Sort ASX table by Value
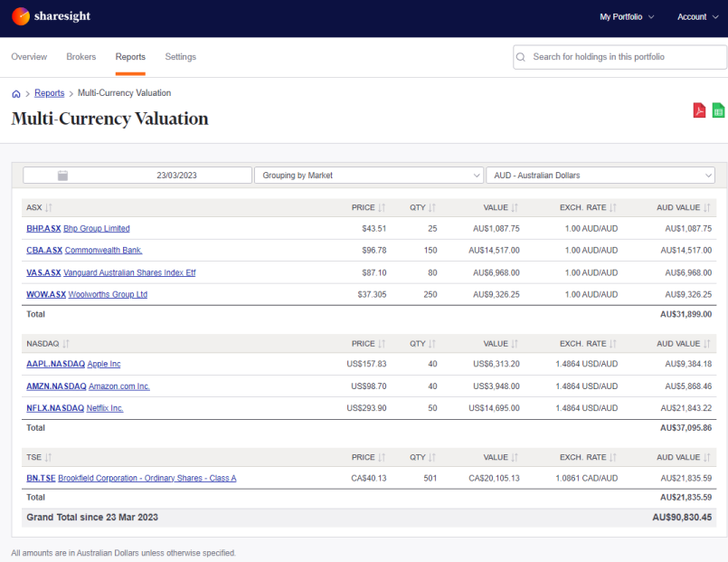 tap(515, 207)
